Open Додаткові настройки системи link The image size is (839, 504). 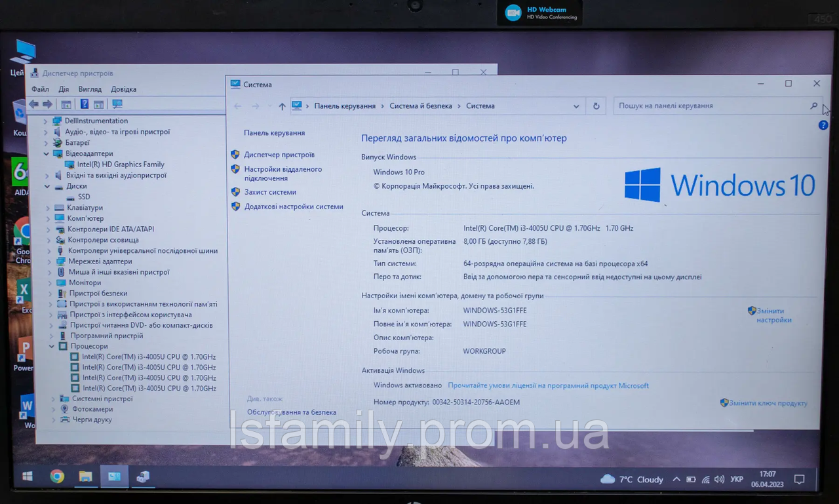point(294,206)
